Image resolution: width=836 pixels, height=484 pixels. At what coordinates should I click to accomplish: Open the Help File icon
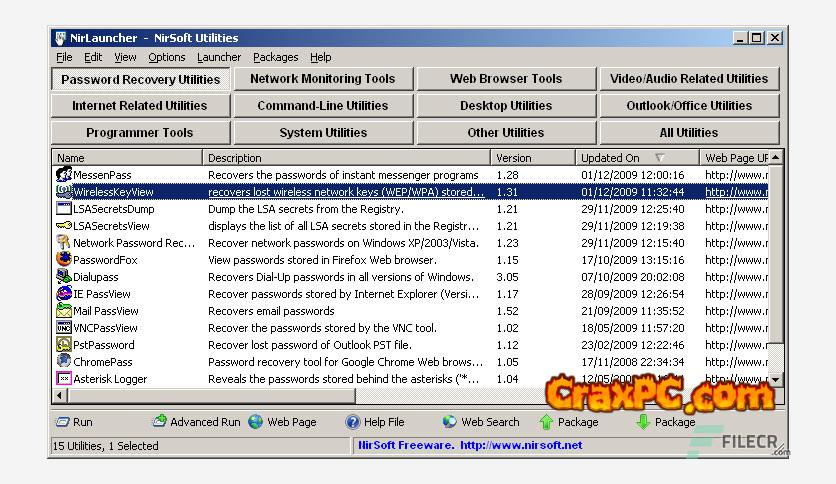(x=352, y=422)
